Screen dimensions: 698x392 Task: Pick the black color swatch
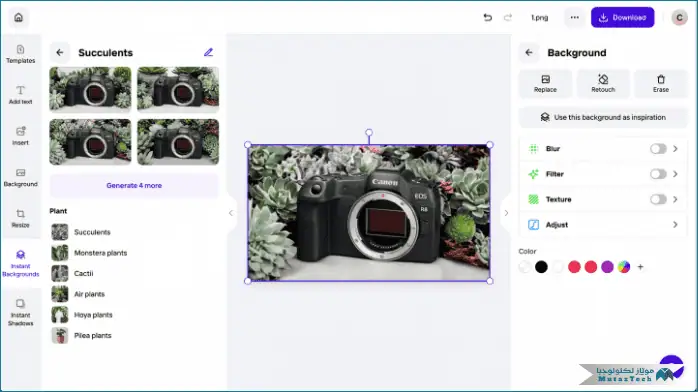click(x=541, y=267)
